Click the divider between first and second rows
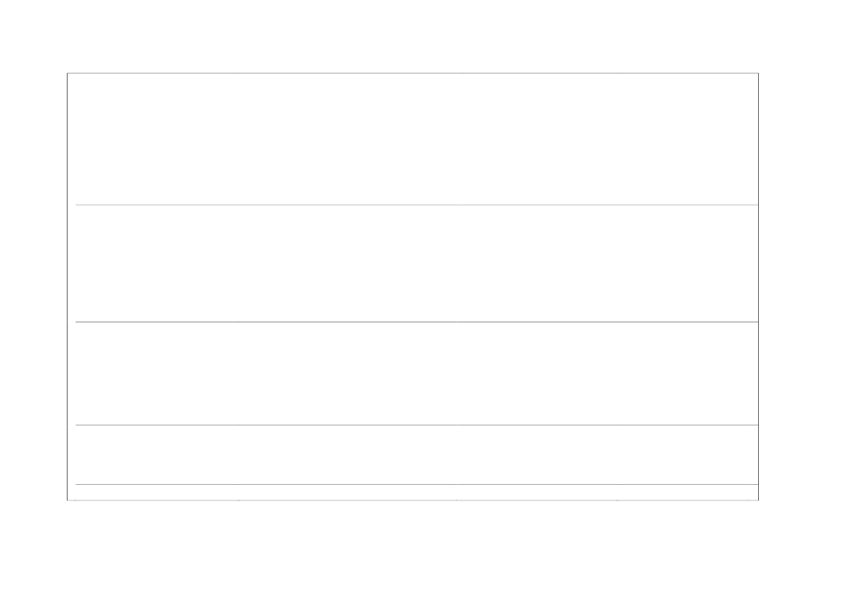The width and height of the screenshot is (868, 614). click(x=413, y=204)
